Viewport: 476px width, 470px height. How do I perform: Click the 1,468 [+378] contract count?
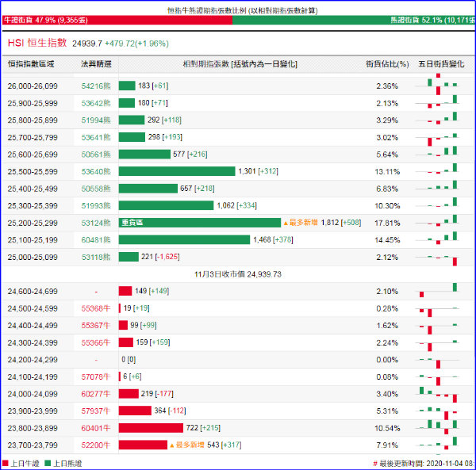coord(273,240)
